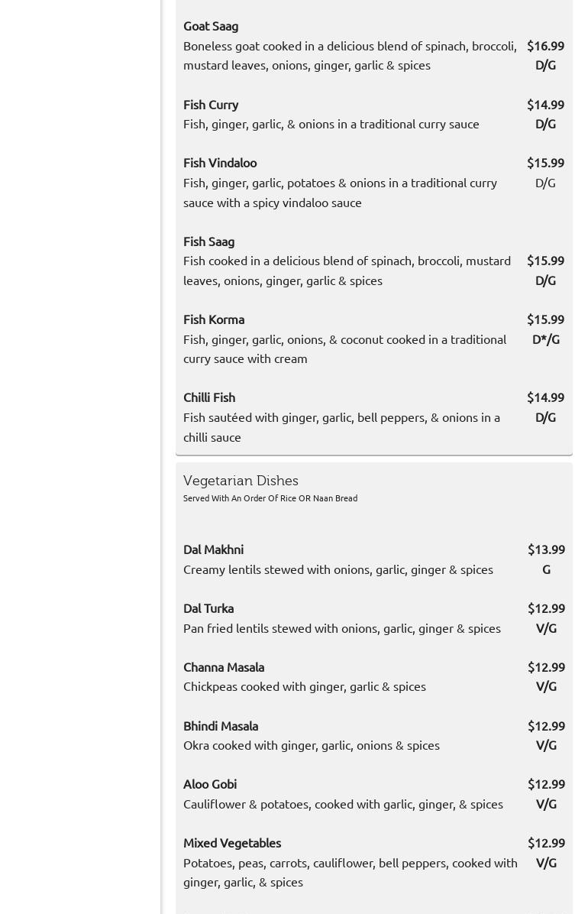Screen dimensions: 588x914
Task: Select the Dal Makhni dish title
Action: (213, 549)
